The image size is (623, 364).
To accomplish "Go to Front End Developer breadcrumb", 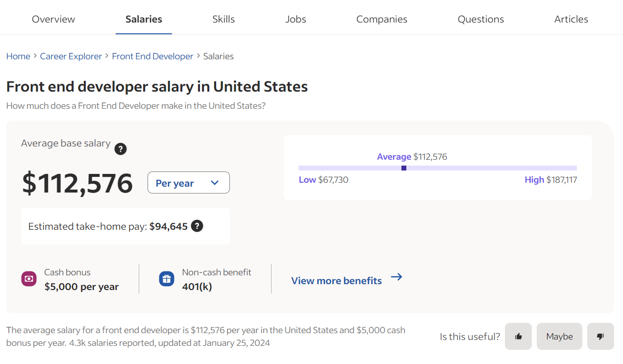I will [152, 56].
